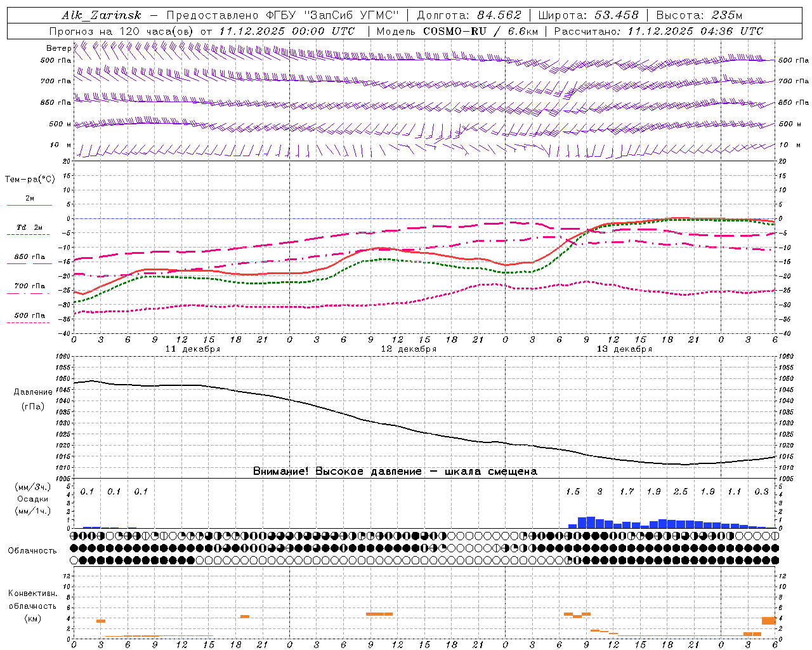Click the Давление pressure axis label
This screenshot has height=650, width=812.
point(33,392)
